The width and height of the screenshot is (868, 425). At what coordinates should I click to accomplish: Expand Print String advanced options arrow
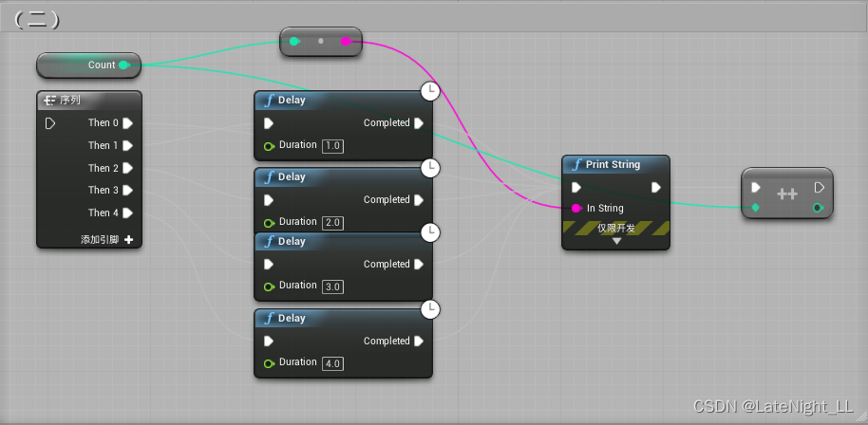coord(616,242)
